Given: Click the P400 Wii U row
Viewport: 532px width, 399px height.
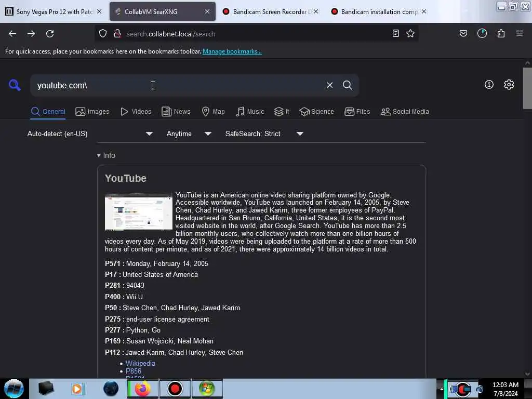Looking at the screenshot, I should click(x=124, y=297).
